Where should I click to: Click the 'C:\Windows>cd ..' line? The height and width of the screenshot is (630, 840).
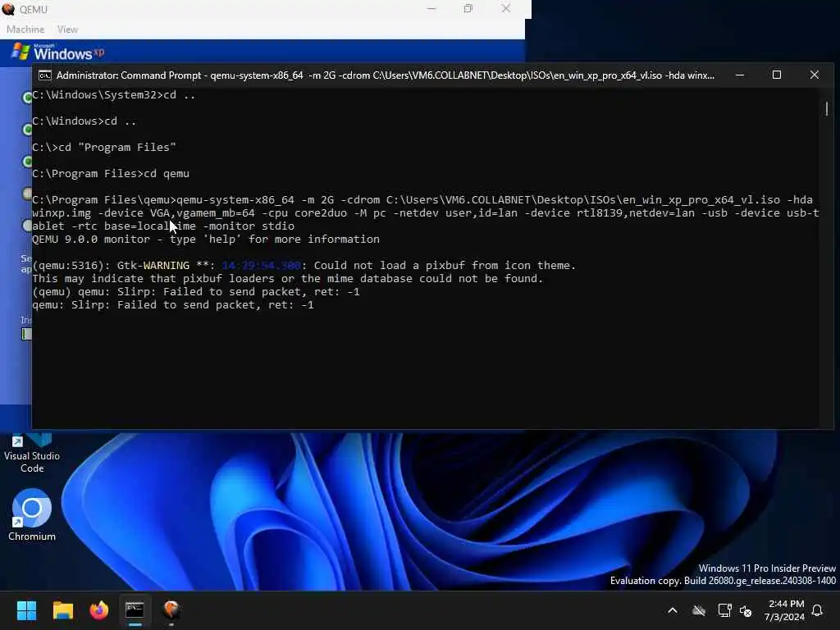click(84, 121)
